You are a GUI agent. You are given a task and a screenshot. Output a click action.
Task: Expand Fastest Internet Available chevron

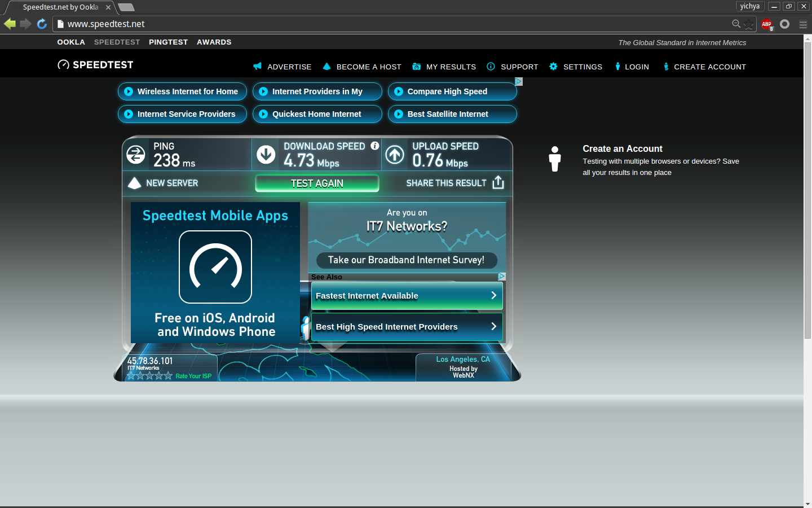pos(493,295)
